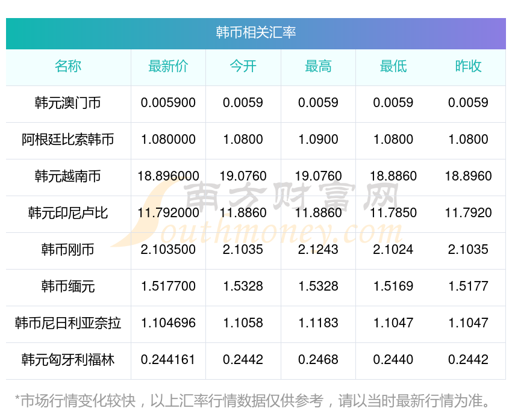This screenshot has height=420, width=512.
Task: Select latest price 1.517700
Action: 168,286
